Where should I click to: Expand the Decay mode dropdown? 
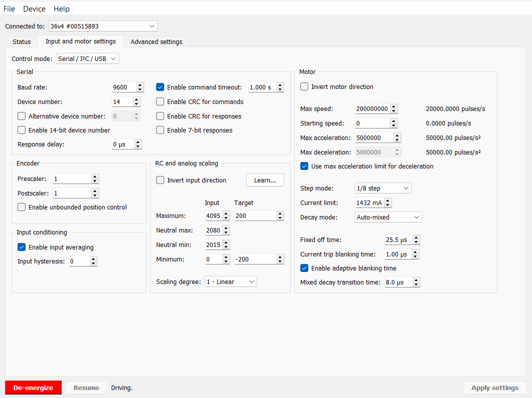click(388, 217)
